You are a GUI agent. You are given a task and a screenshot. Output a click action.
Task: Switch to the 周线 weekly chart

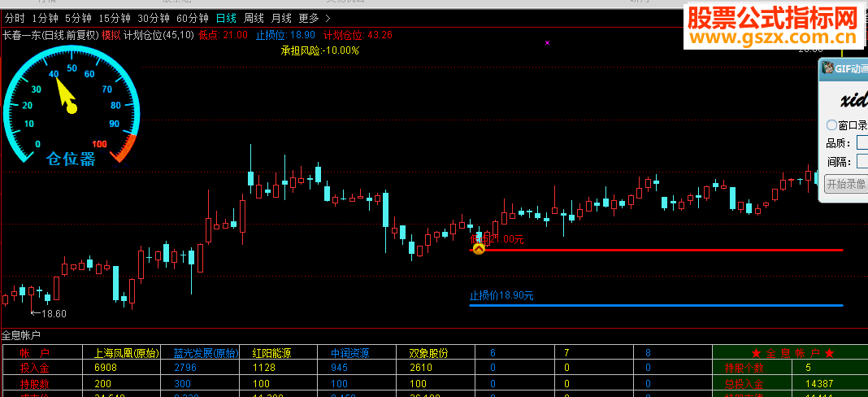click(x=254, y=18)
